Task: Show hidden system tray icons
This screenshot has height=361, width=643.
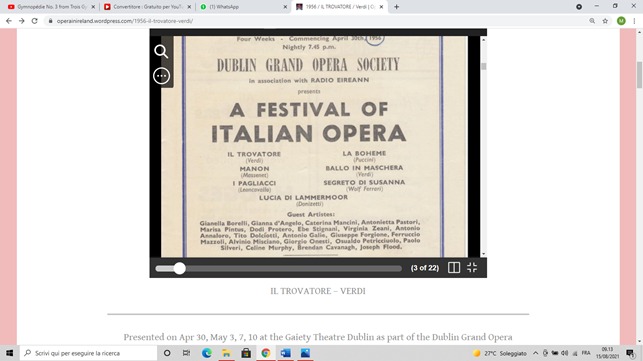Action: (x=536, y=353)
